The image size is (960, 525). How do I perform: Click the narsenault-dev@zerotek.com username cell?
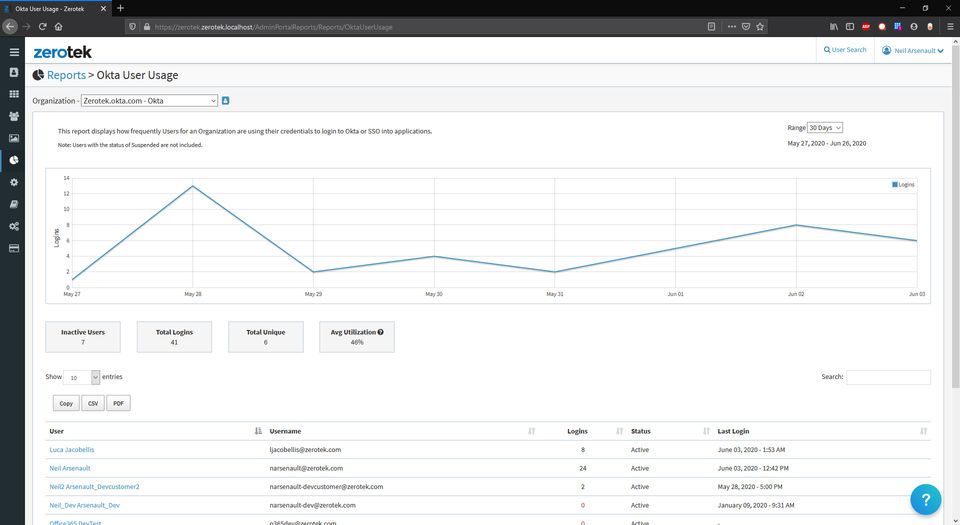pyautogui.click(x=312, y=505)
